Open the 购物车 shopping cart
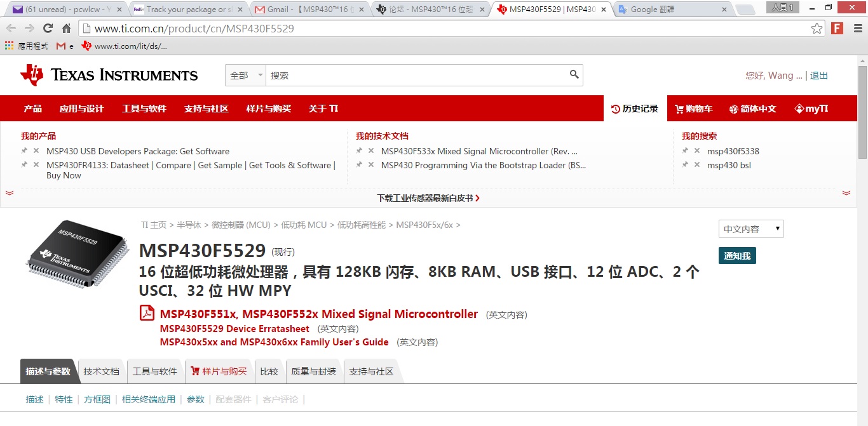 coord(694,109)
